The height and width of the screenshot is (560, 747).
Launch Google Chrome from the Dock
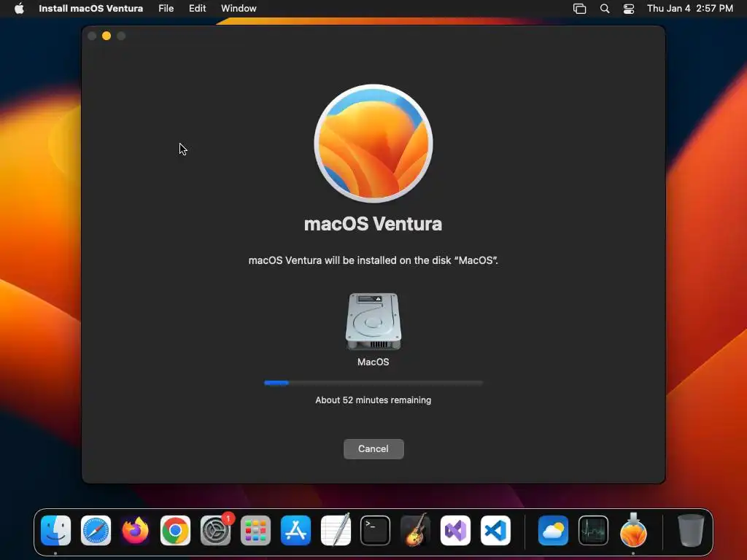[175, 530]
